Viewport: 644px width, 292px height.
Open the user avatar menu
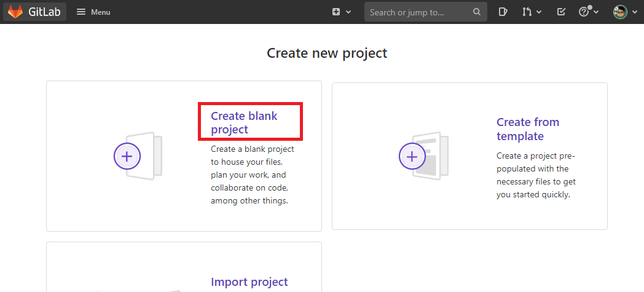pos(625,12)
